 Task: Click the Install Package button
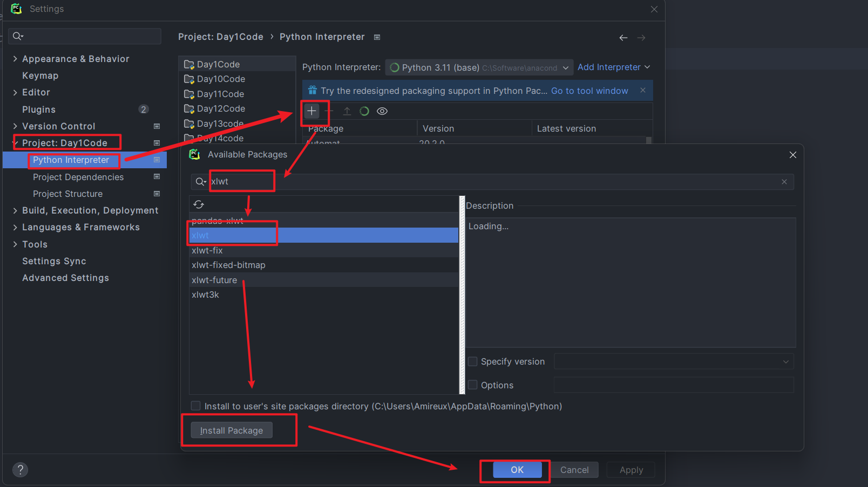[232, 430]
